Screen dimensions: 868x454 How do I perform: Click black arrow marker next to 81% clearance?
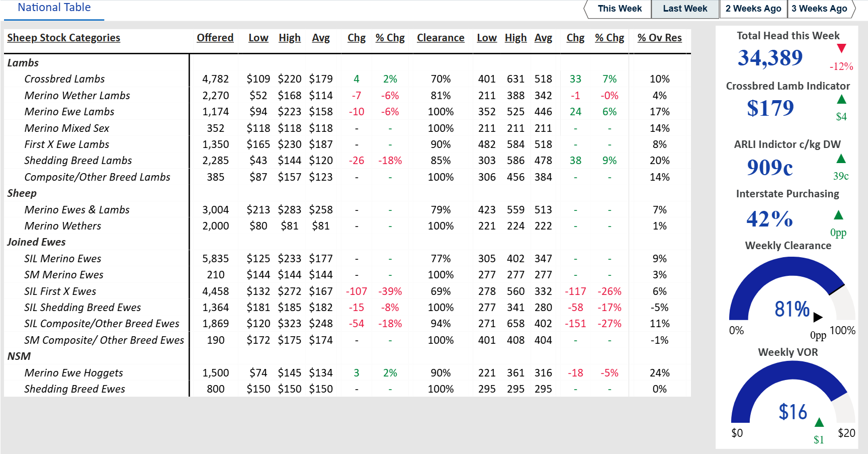tap(818, 317)
